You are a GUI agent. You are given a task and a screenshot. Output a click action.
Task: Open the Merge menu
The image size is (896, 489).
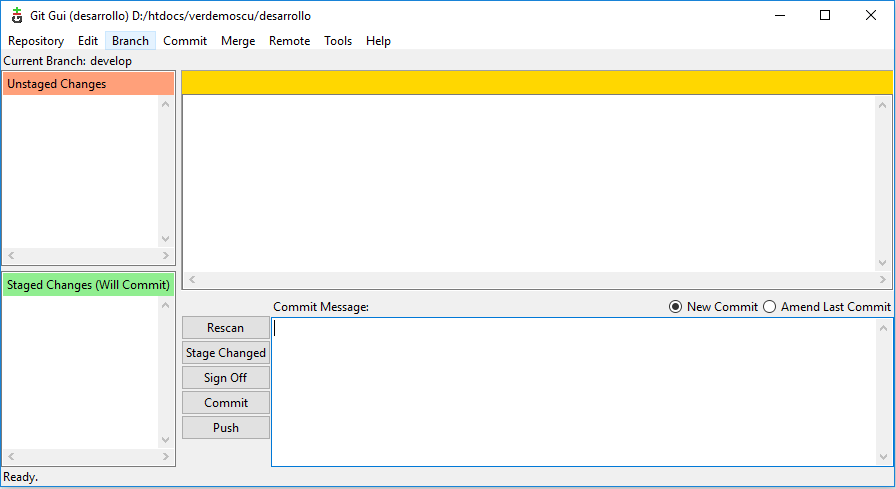pos(238,41)
